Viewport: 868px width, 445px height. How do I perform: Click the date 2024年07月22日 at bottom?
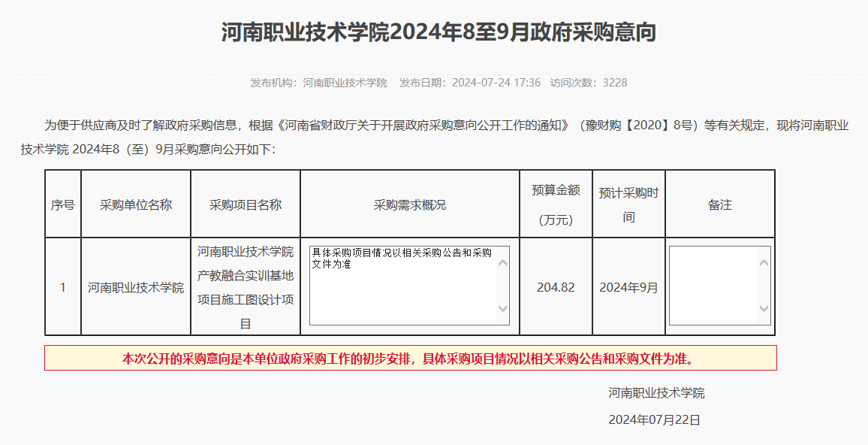tap(654, 419)
